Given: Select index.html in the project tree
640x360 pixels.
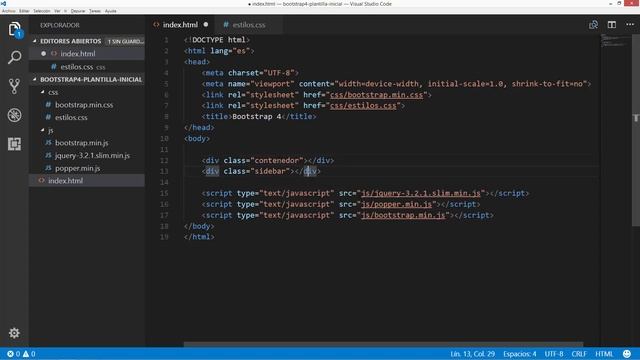Looking at the screenshot, I should click(x=87, y=180).
